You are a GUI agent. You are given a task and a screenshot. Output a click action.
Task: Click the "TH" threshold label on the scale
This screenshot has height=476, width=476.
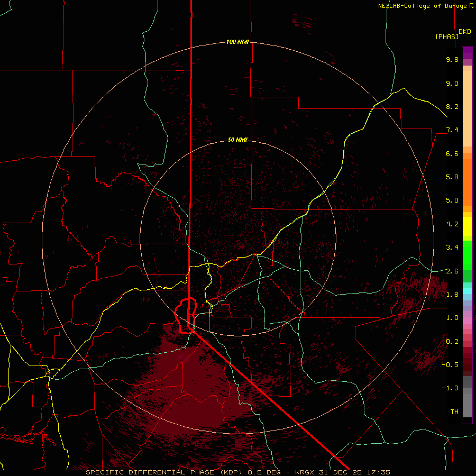coord(454,412)
